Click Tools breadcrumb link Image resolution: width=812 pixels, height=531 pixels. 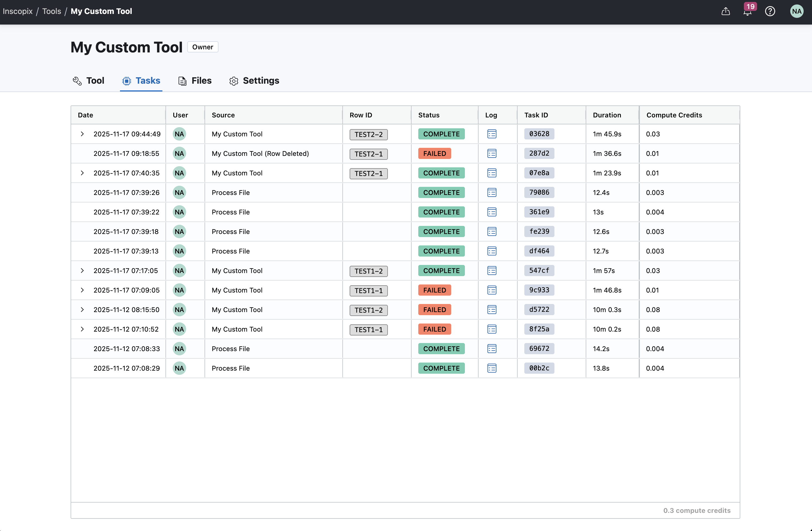[52, 11]
